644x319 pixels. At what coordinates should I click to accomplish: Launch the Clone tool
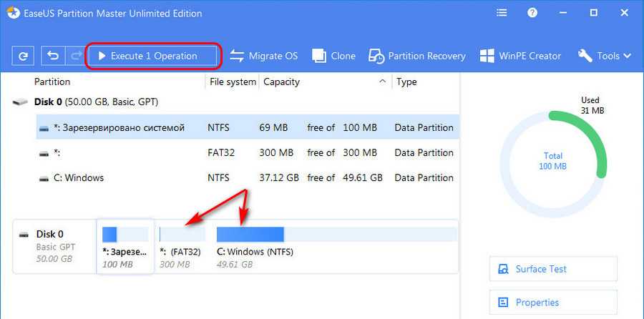[334, 56]
